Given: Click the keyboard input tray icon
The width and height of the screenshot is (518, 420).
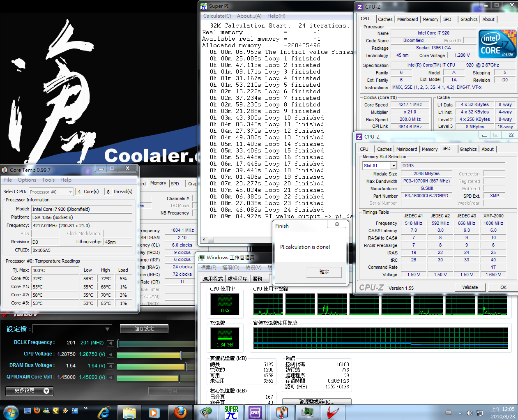Looking at the screenshot, I should [449, 413].
